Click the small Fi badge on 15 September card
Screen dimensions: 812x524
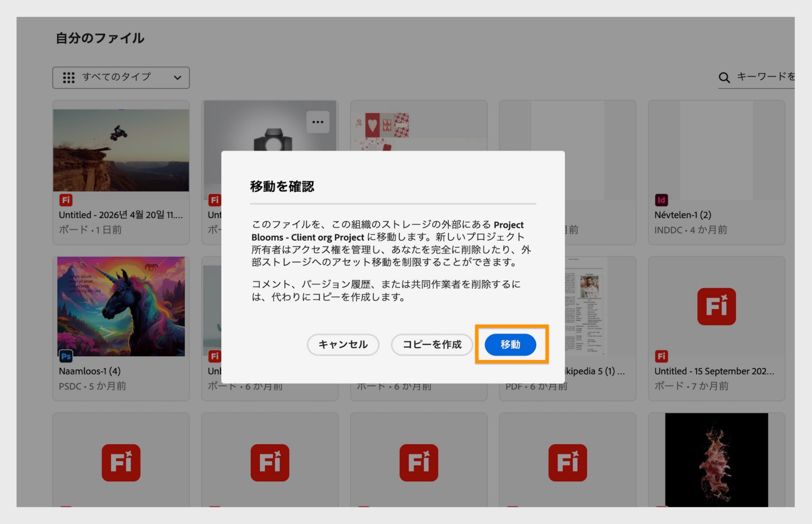[x=661, y=356]
